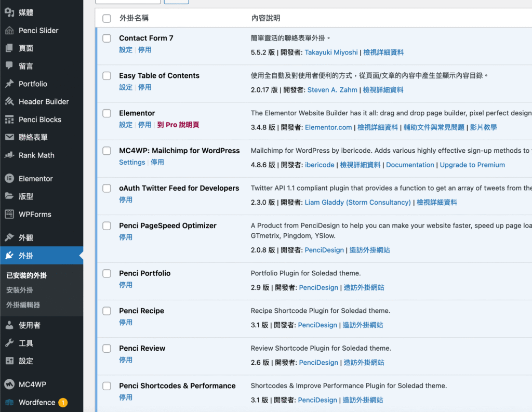Toggle select-all checkbox beside 外掛名稱
Image resolution: width=532 pixels, height=412 pixels.
(x=107, y=18)
